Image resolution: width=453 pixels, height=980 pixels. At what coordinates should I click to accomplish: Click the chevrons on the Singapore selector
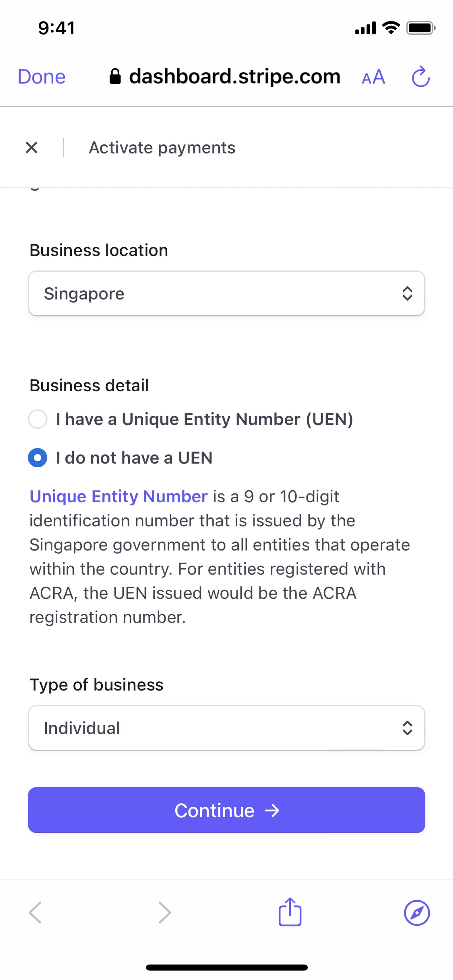pyautogui.click(x=407, y=293)
